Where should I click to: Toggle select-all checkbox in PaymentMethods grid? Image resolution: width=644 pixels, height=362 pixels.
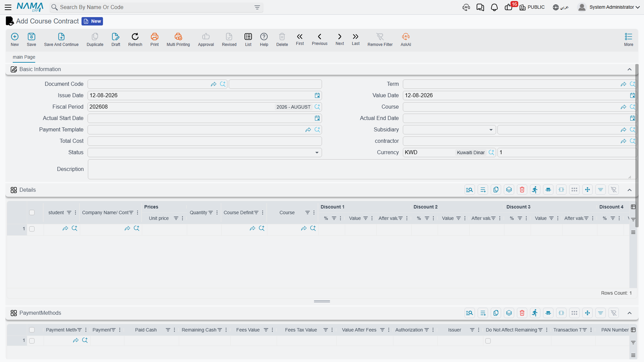pos(32,330)
